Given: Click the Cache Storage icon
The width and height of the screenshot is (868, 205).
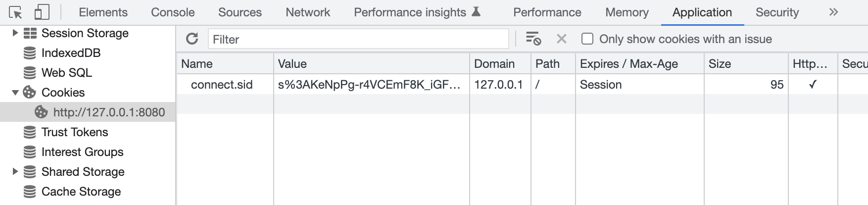Looking at the screenshot, I should coord(30,192).
